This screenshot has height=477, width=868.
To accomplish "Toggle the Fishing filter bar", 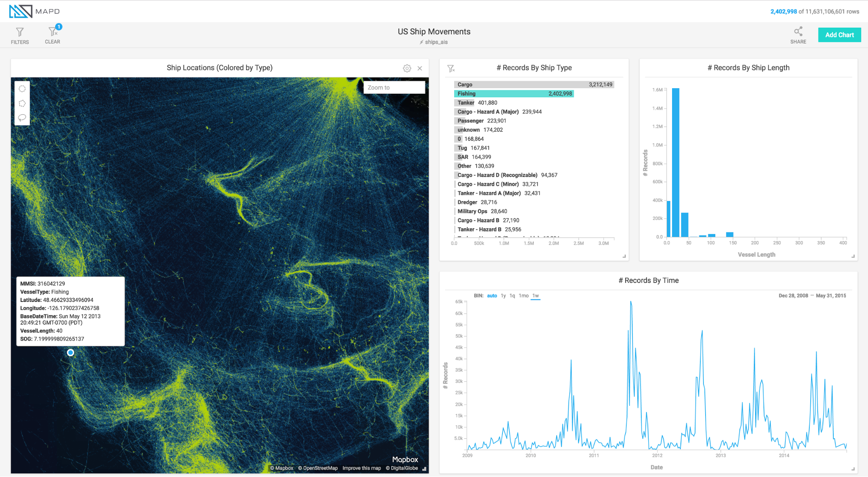I will pyautogui.click(x=514, y=93).
